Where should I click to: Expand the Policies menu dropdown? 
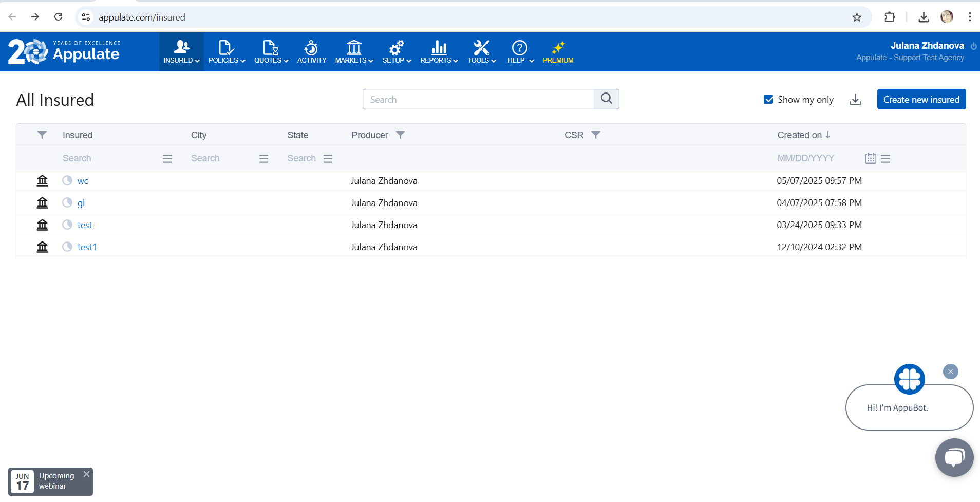click(227, 52)
